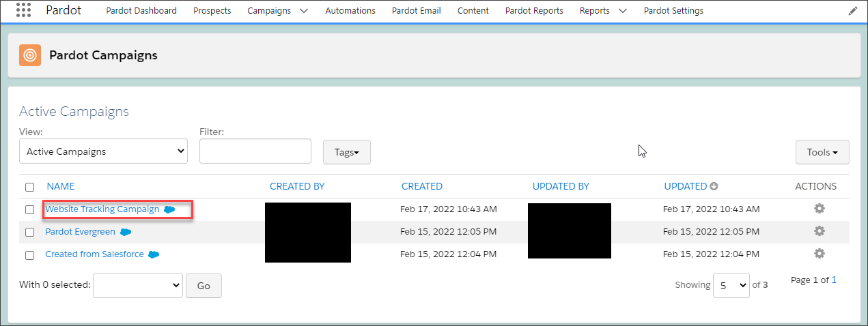Go to Pardot Dashboard tab

point(142,11)
